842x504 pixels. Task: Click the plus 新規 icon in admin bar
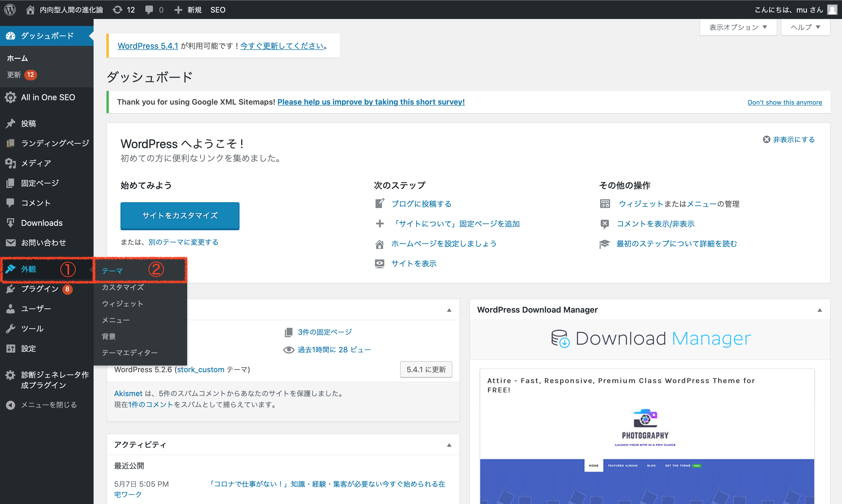tap(178, 10)
